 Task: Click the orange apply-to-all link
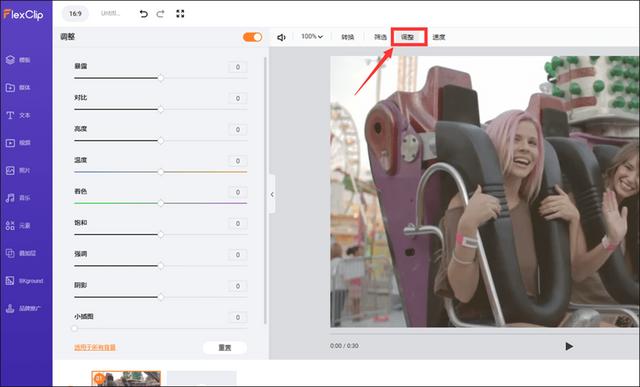(95, 347)
